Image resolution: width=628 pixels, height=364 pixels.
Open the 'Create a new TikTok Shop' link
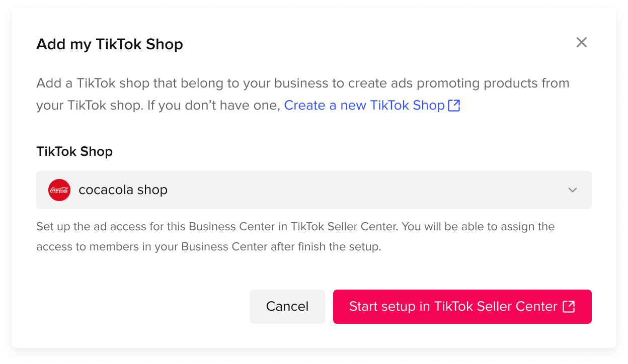pyautogui.click(x=364, y=106)
